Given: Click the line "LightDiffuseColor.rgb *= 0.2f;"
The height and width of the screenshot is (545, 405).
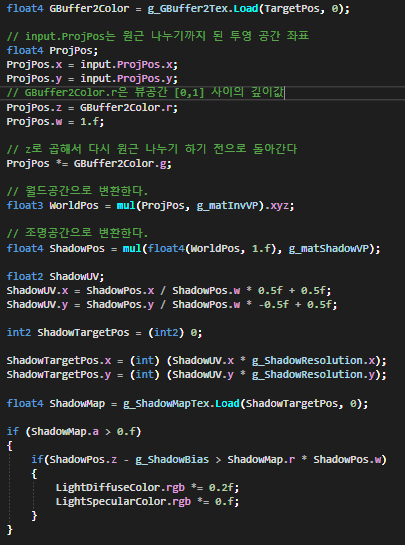Looking at the screenshot, I should click(x=147, y=488).
